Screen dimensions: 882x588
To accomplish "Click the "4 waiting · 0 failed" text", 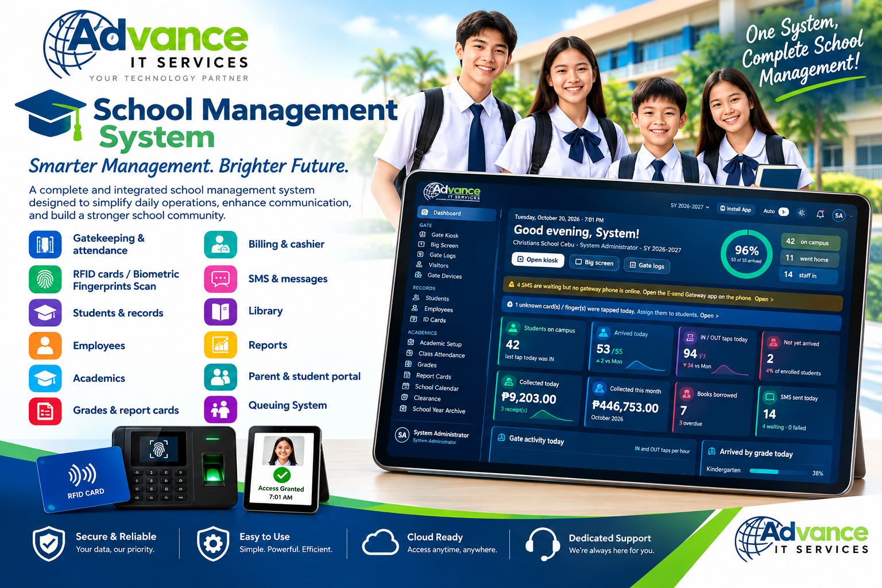I will pyautogui.click(x=784, y=427).
